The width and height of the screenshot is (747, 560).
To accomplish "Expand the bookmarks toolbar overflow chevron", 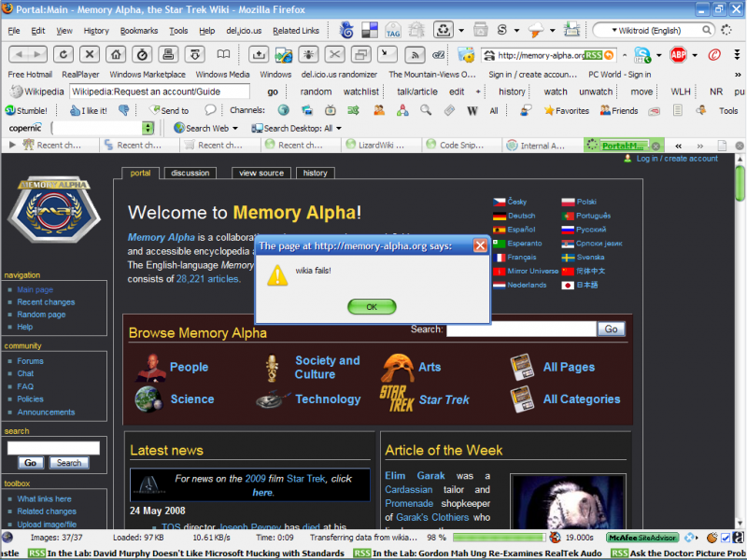I will (x=738, y=75).
